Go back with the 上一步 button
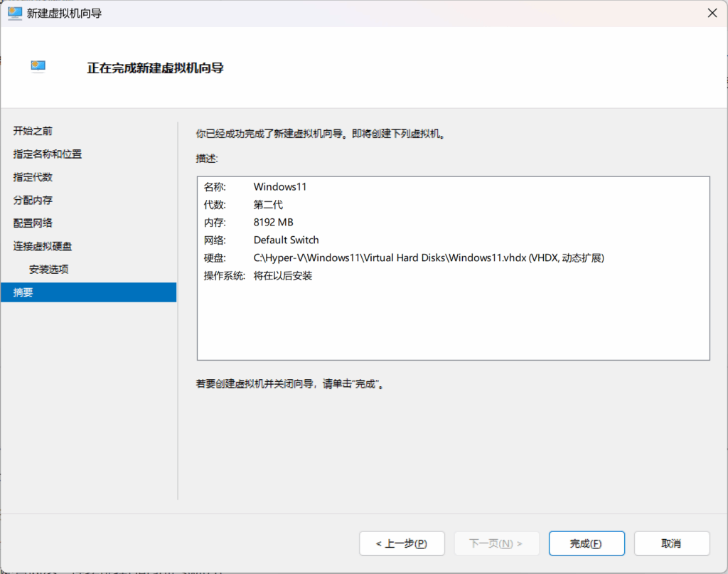 pos(402,543)
